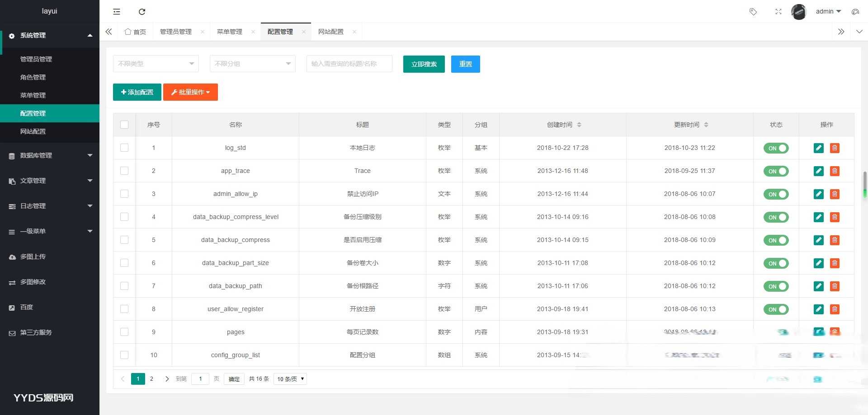This screenshot has height=415, width=868.
Task: Collapse sidebar with the menu fold icon
Action: click(117, 12)
